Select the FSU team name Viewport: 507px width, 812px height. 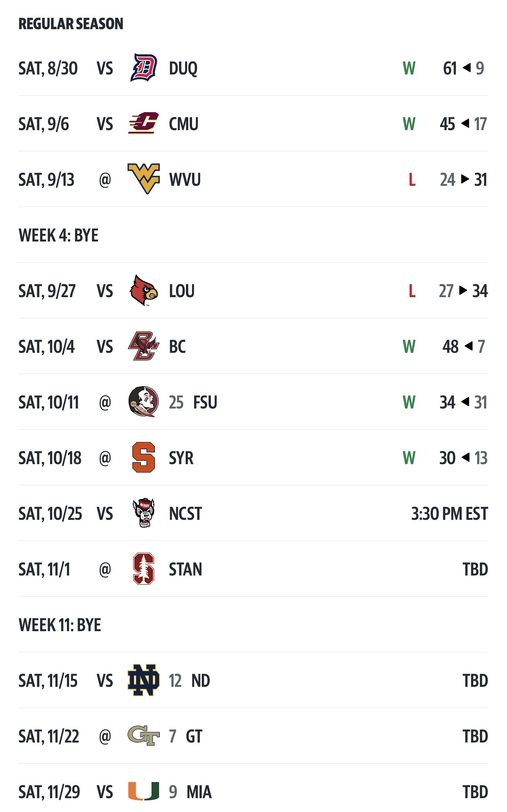(205, 402)
